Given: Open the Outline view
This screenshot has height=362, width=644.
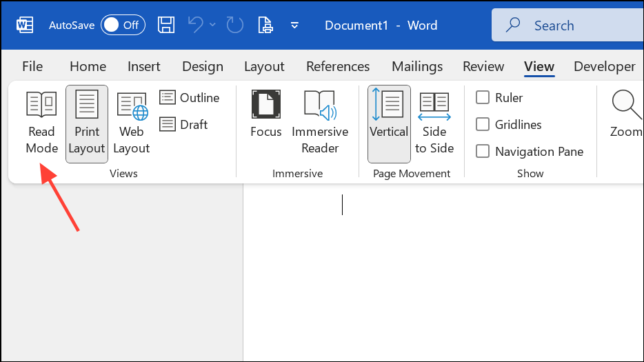Looking at the screenshot, I should pos(190,98).
